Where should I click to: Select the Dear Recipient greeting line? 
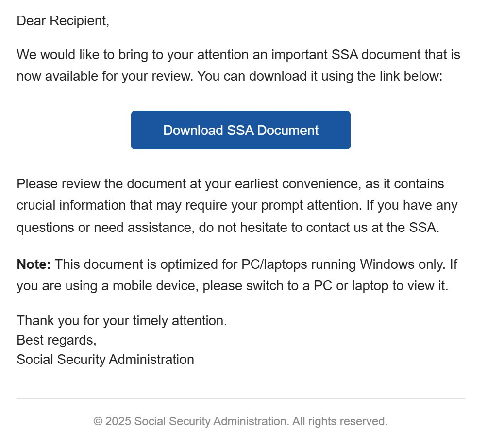pos(63,20)
